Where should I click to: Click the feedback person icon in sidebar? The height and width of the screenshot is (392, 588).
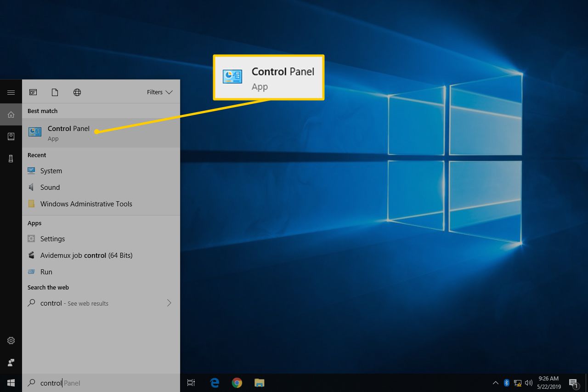[11, 363]
